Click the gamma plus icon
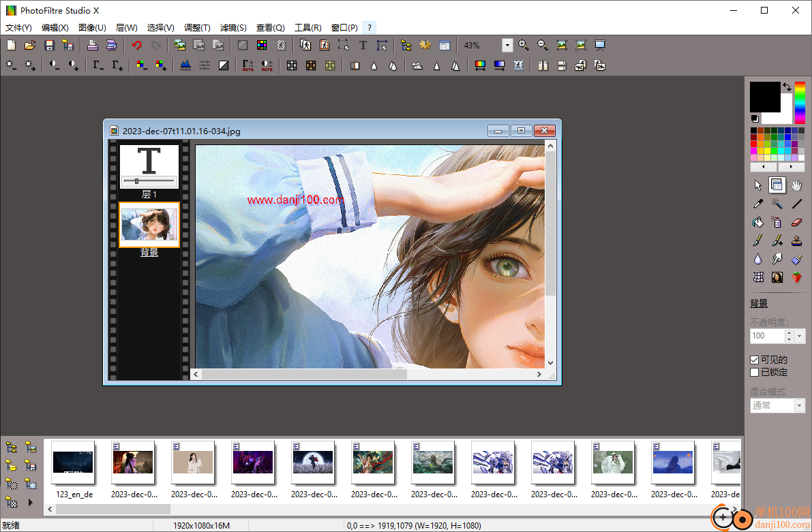The height and width of the screenshot is (532, 812). (x=117, y=65)
